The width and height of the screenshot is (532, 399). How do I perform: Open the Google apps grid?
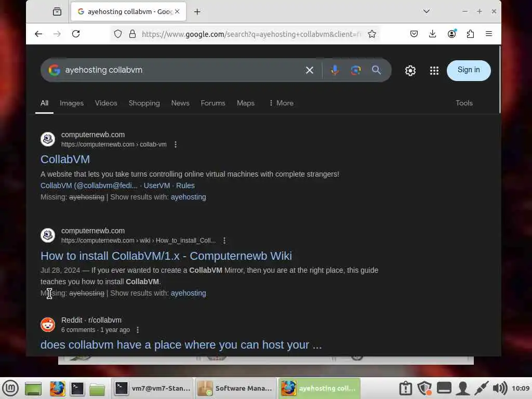[x=434, y=71]
